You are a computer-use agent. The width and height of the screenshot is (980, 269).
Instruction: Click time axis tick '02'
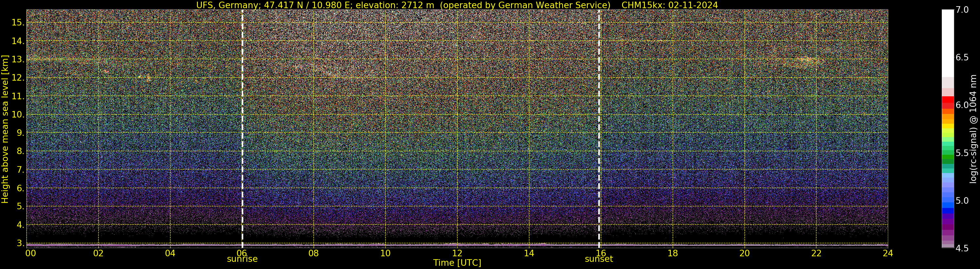point(99,253)
